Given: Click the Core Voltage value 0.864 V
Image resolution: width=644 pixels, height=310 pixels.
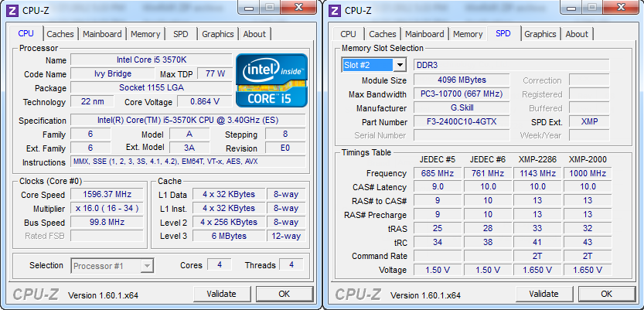Looking at the screenshot, I should (x=205, y=101).
